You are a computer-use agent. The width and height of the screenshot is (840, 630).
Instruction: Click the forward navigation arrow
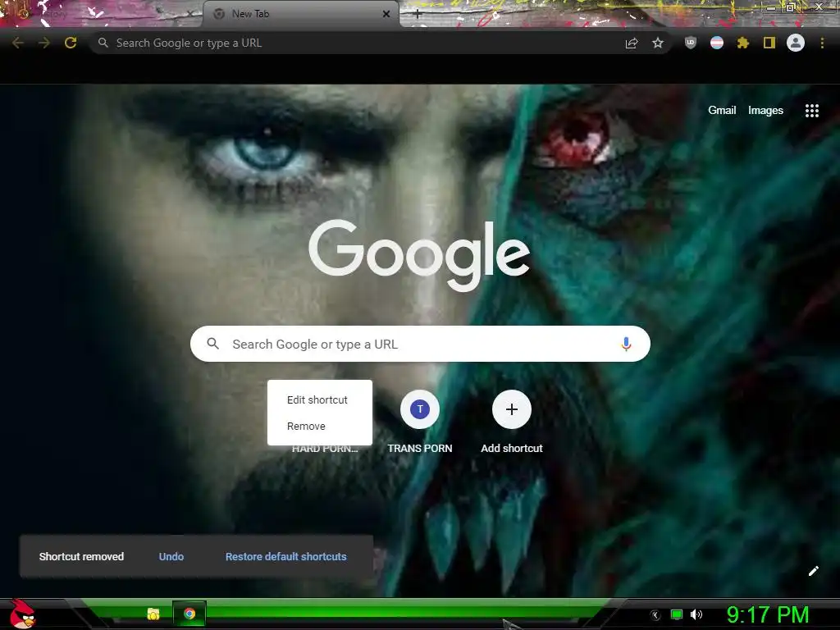44,43
